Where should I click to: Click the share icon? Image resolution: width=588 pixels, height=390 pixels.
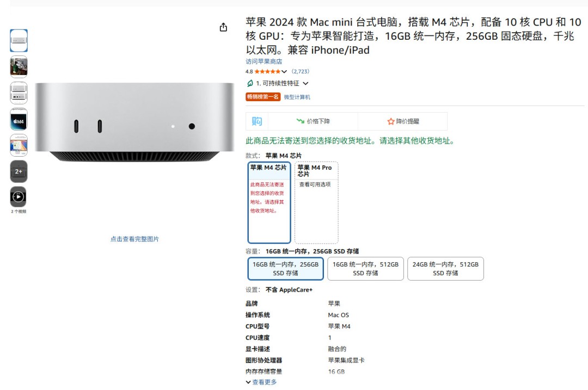click(x=224, y=27)
